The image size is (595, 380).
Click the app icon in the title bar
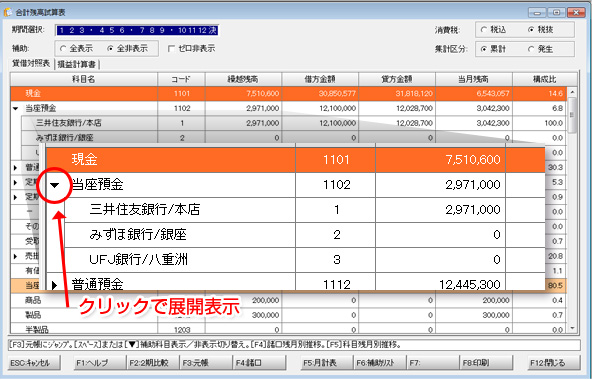(7, 12)
